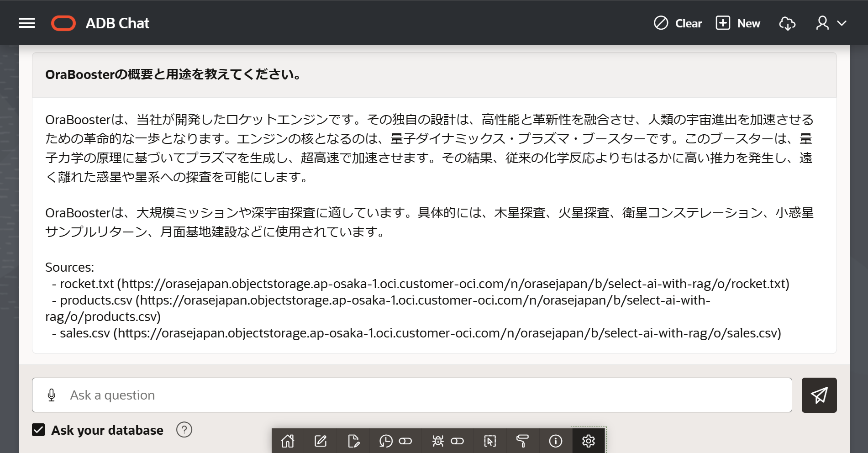Image resolution: width=868 pixels, height=453 pixels.
Task: Go Home in the developer toolbar
Action: click(x=288, y=441)
